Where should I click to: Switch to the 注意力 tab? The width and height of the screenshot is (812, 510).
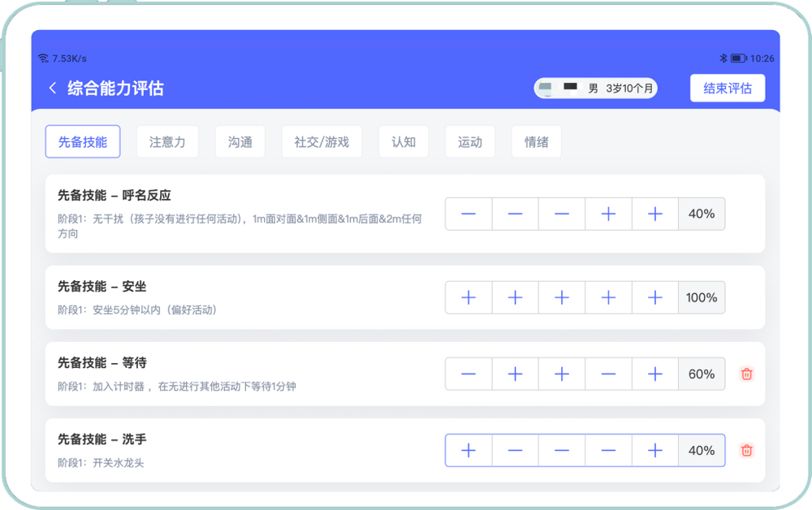tap(167, 141)
